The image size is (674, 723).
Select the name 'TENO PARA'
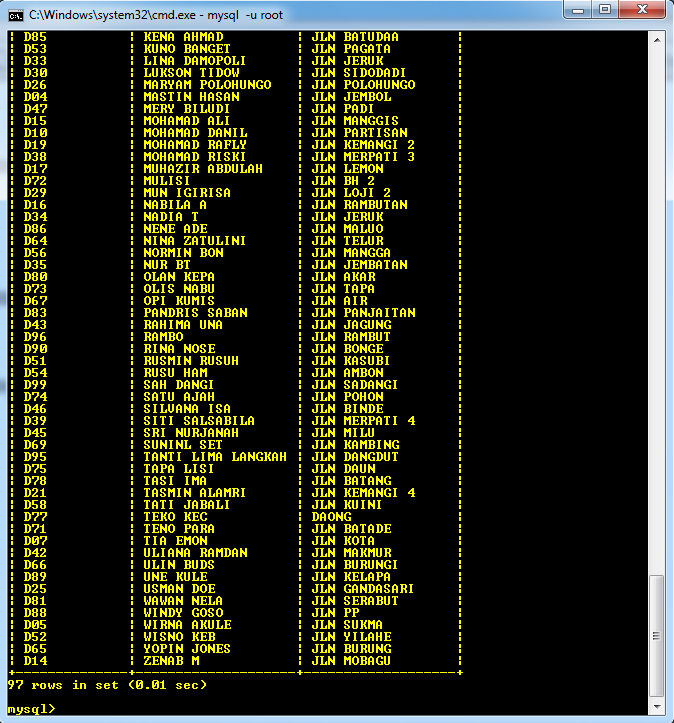179,528
